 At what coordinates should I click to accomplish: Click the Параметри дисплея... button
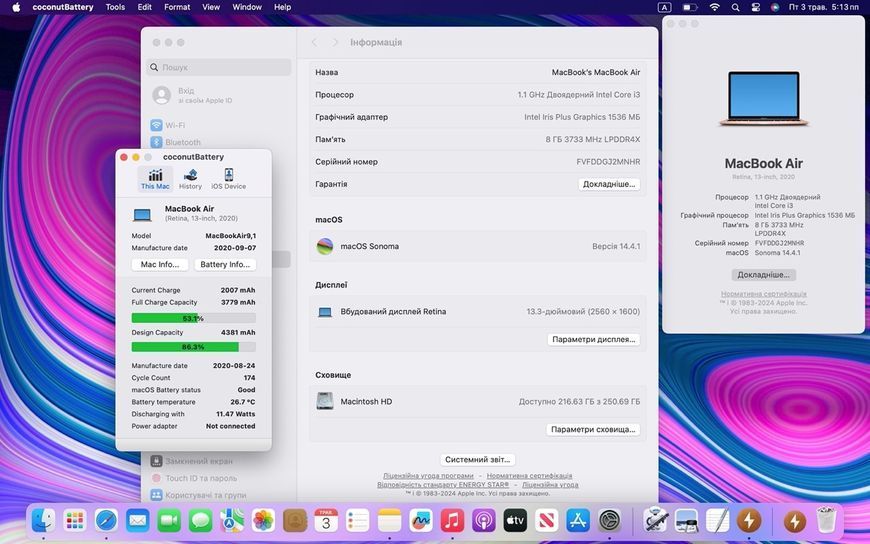[x=594, y=339]
